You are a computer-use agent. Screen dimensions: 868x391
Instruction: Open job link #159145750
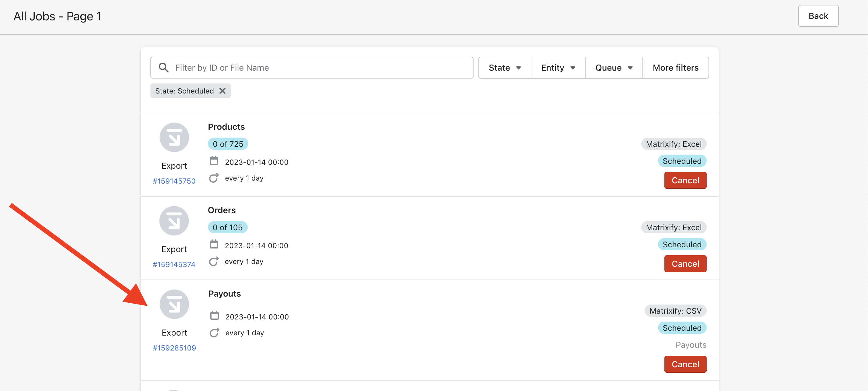tap(174, 181)
